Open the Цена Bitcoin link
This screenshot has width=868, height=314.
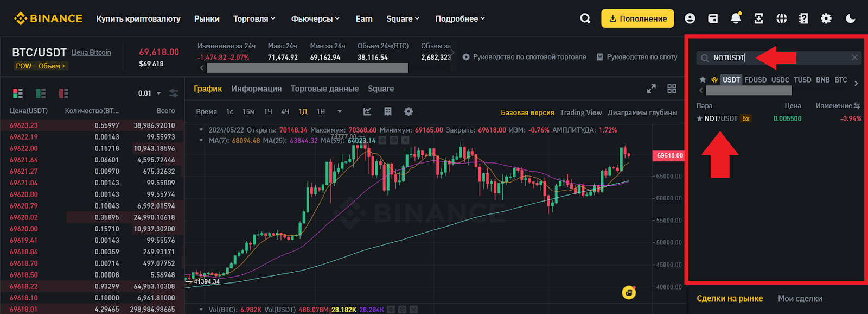pyautogui.click(x=91, y=53)
